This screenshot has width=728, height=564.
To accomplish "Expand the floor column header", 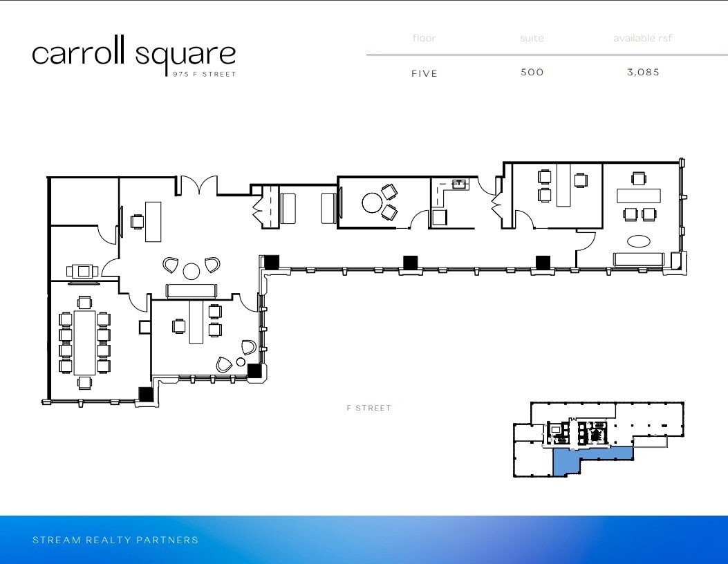I will pyautogui.click(x=424, y=38).
